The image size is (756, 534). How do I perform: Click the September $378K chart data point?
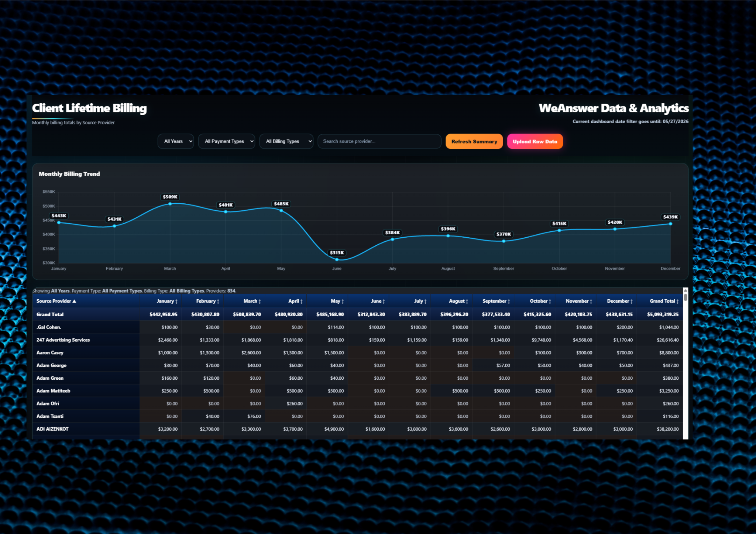[x=504, y=241]
